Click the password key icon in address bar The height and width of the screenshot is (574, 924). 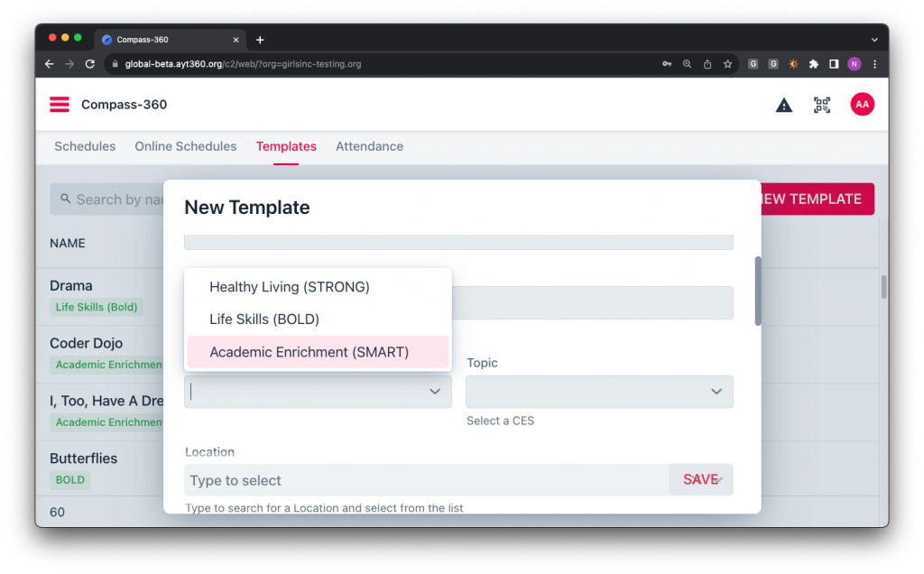coord(667,64)
